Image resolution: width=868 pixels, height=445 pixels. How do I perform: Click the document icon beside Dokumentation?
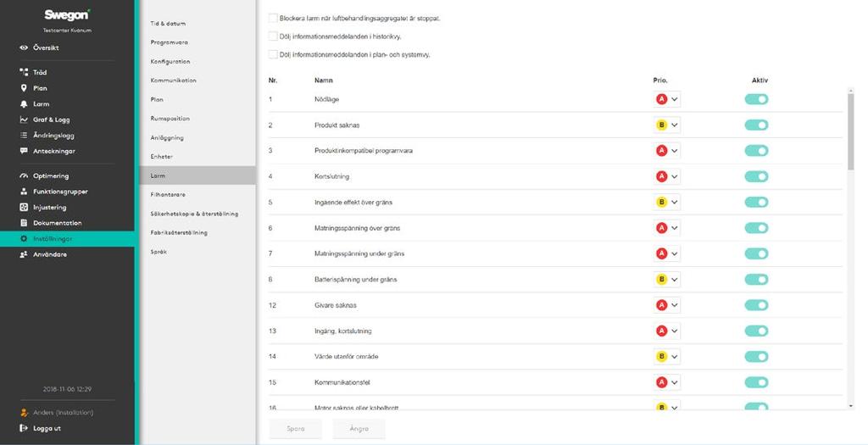24,223
